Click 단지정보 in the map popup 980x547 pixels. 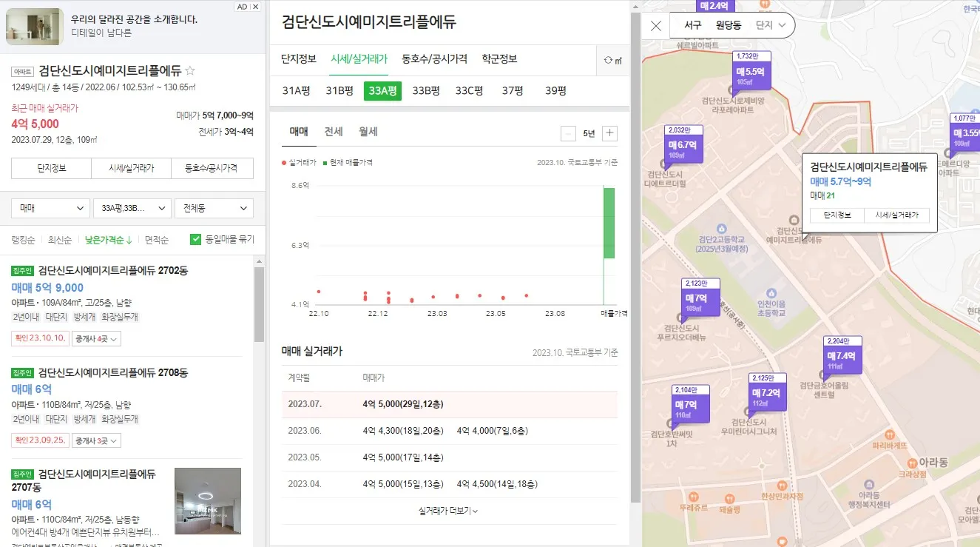pyautogui.click(x=837, y=215)
